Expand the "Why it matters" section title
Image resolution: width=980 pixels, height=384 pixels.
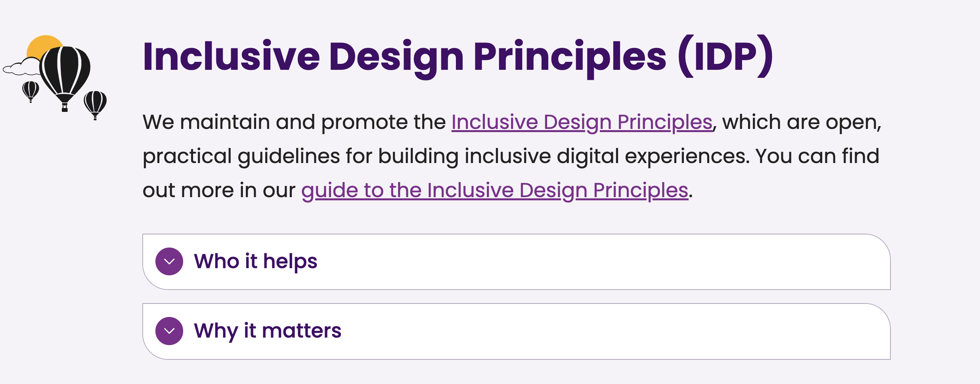[x=267, y=331]
